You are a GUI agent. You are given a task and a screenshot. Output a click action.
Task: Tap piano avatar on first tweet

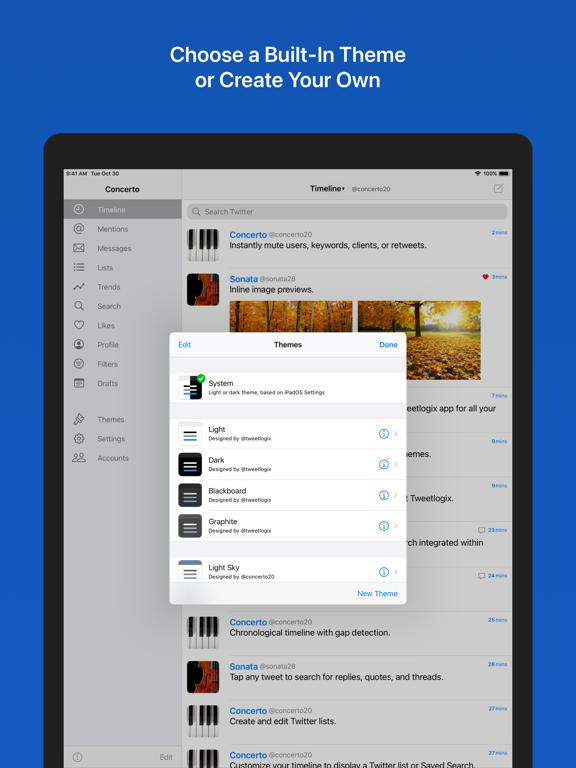pos(203,245)
